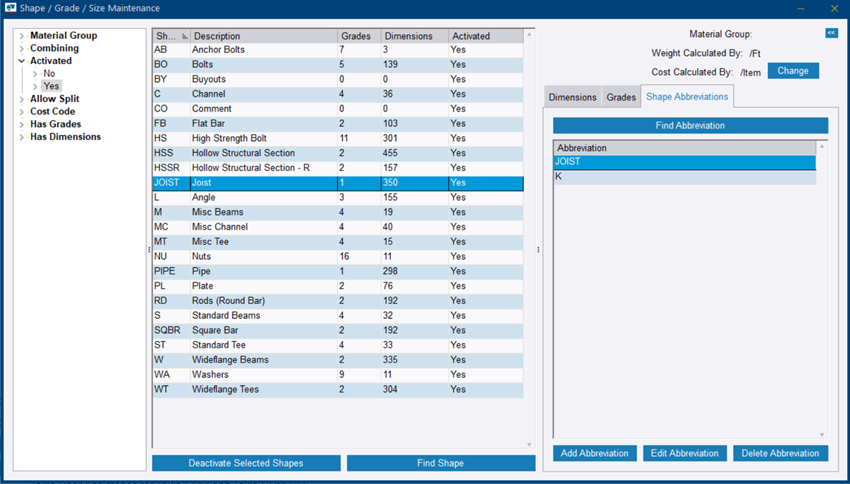Select the K abbreviation row
Image resolution: width=850 pixels, height=484 pixels.
pos(685,176)
